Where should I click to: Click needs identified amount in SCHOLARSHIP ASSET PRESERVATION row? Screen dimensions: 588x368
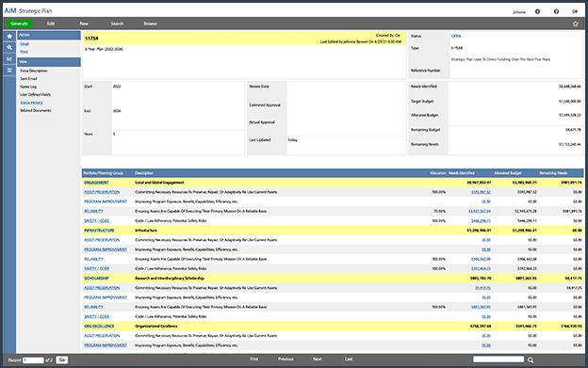(x=482, y=288)
